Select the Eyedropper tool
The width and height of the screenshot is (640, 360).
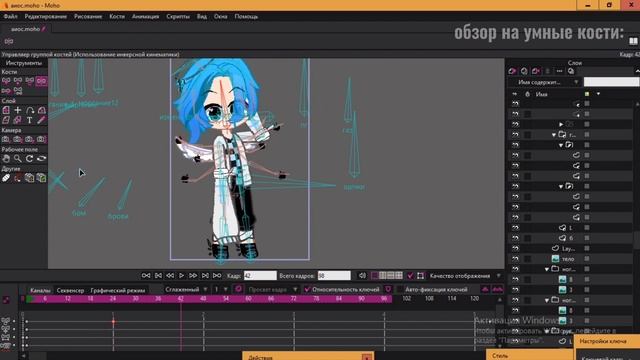pos(42,120)
